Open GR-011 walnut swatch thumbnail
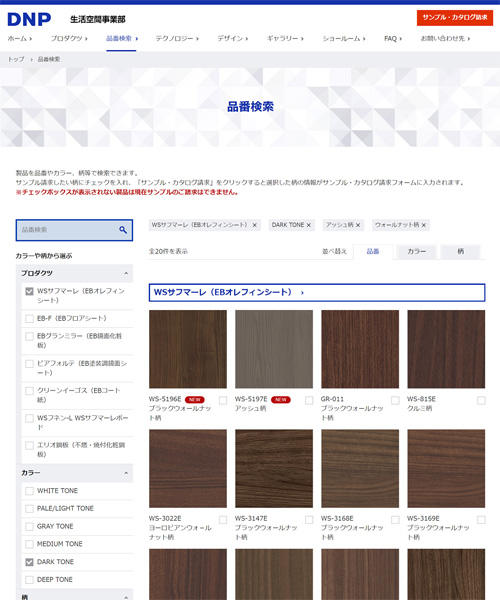This screenshot has width=500, height=600. 360,349
